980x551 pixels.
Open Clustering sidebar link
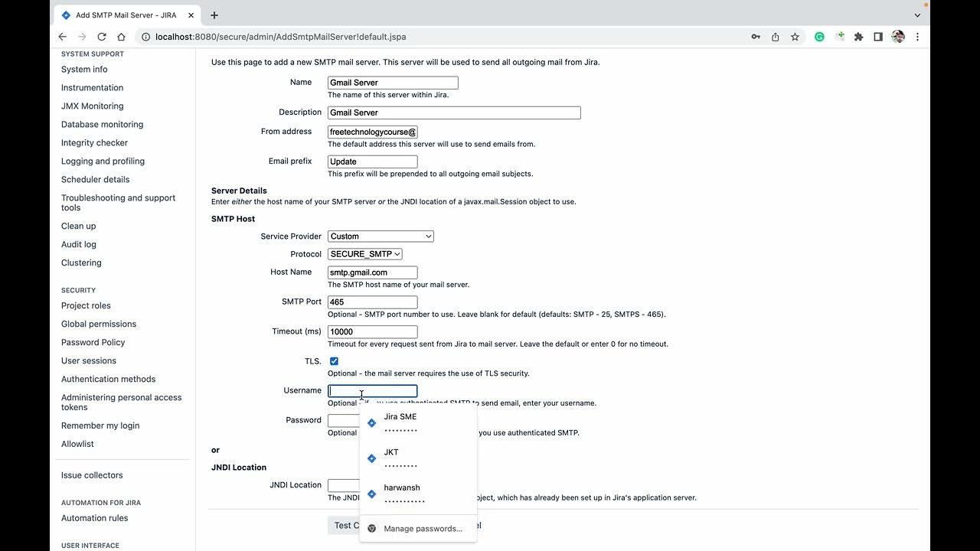coord(81,263)
